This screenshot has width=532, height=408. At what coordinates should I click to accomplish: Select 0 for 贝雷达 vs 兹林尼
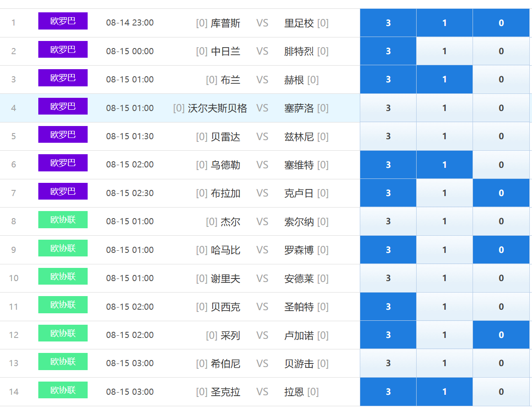[x=501, y=136]
